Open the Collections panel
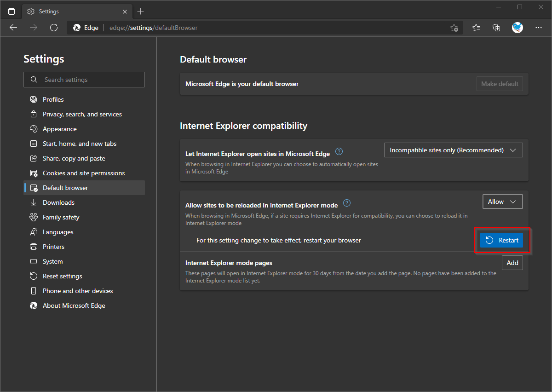Viewport: 552px width, 392px height. click(x=496, y=28)
